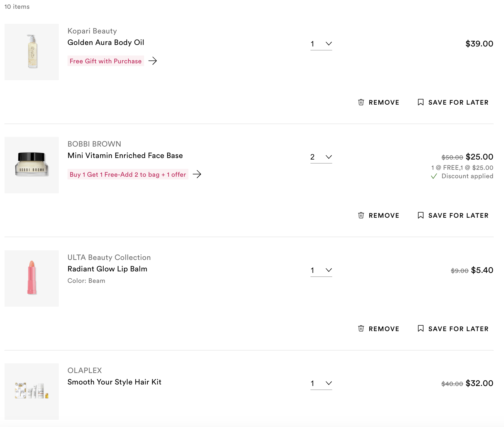The width and height of the screenshot is (504, 427).
Task: Click Olaplex hair kit product thumbnail
Action: click(x=32, y=391)
